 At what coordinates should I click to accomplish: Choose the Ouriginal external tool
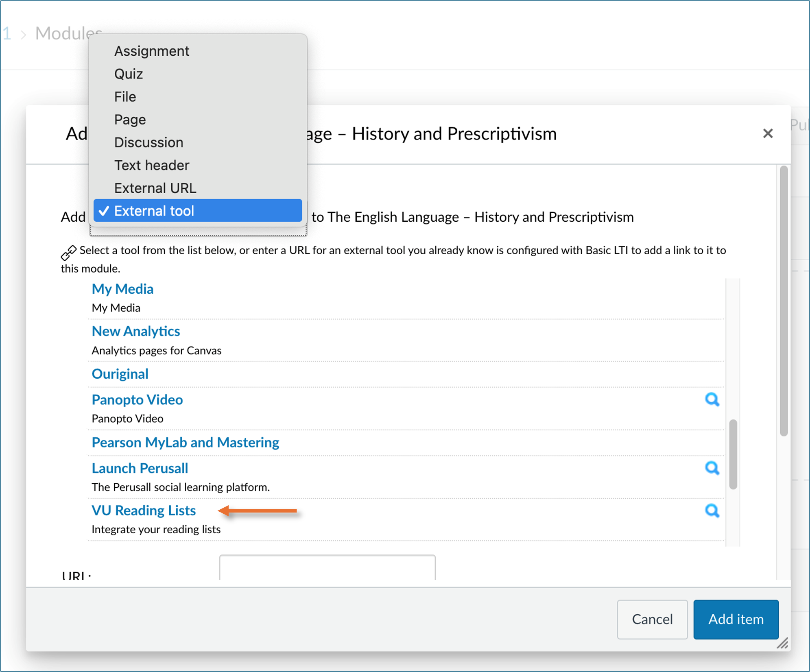click(x=120, y=374)
